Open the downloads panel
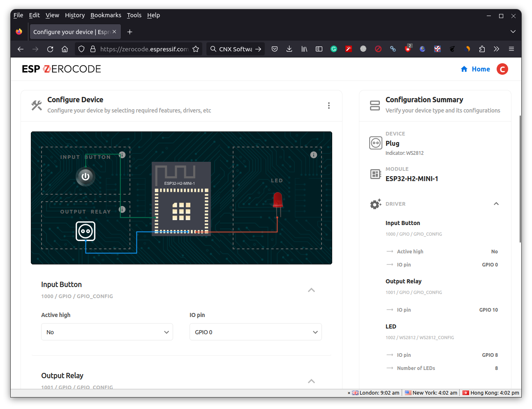This screenshot has height=409, width=532. click(x=289, y=49)
